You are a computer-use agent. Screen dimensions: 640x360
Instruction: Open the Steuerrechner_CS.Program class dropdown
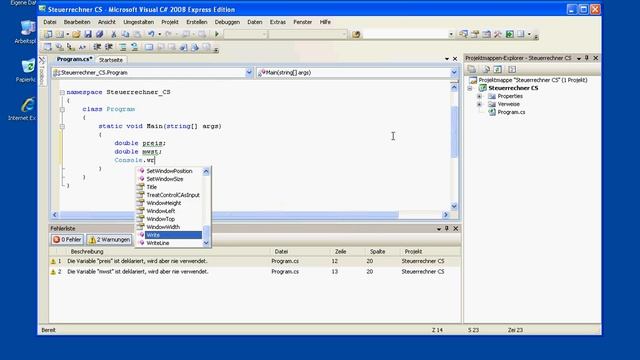249,73
